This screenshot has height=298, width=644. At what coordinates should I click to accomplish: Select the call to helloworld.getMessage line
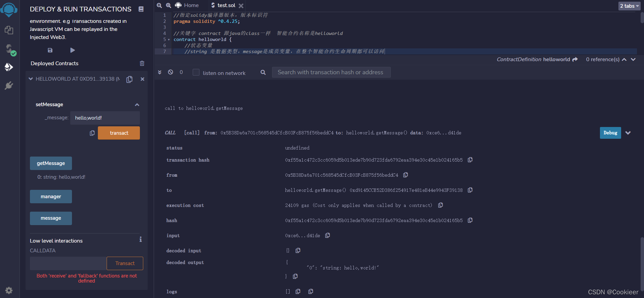tap(204, 108)
